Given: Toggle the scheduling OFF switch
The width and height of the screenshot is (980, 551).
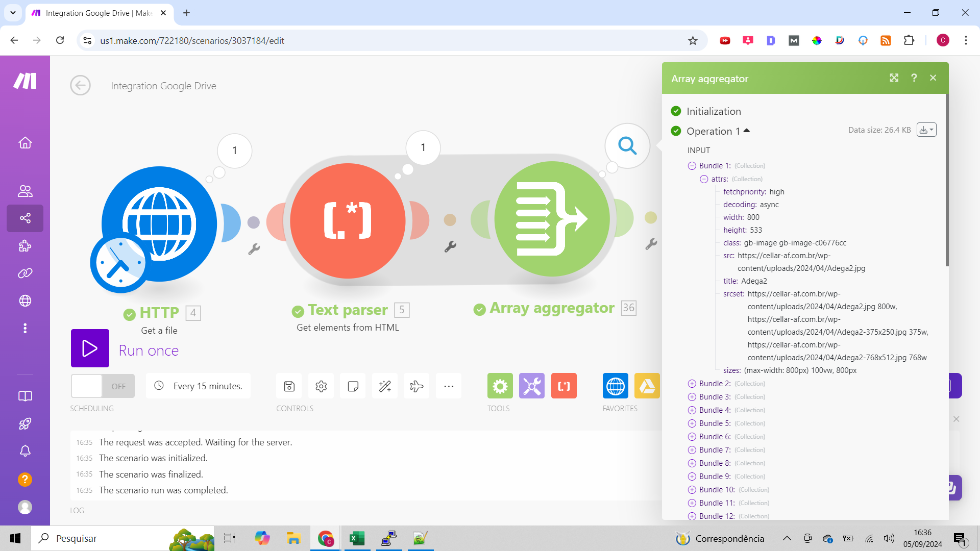Looking at the screenshot, I should tap(103, 386).
